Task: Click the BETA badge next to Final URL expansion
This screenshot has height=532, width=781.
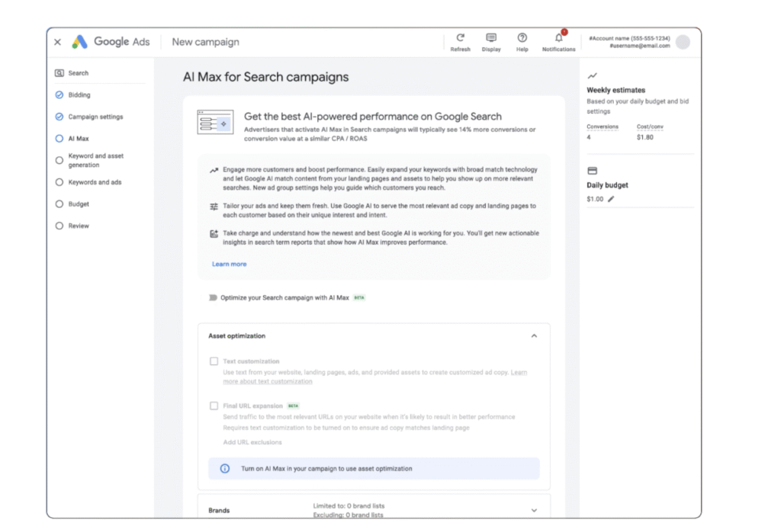Action: click(x=294, y=406)
